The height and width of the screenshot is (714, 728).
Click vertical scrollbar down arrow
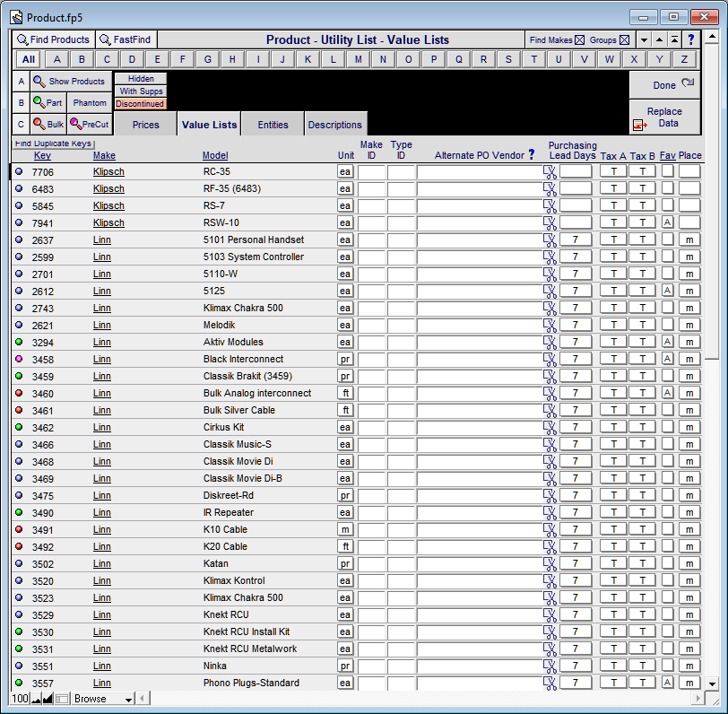pyautogui.click(x=712, y=684)
